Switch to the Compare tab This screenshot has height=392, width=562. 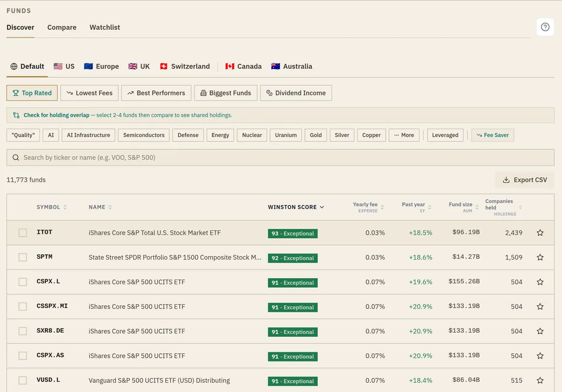pyautogui.click(x=62, y=27)
